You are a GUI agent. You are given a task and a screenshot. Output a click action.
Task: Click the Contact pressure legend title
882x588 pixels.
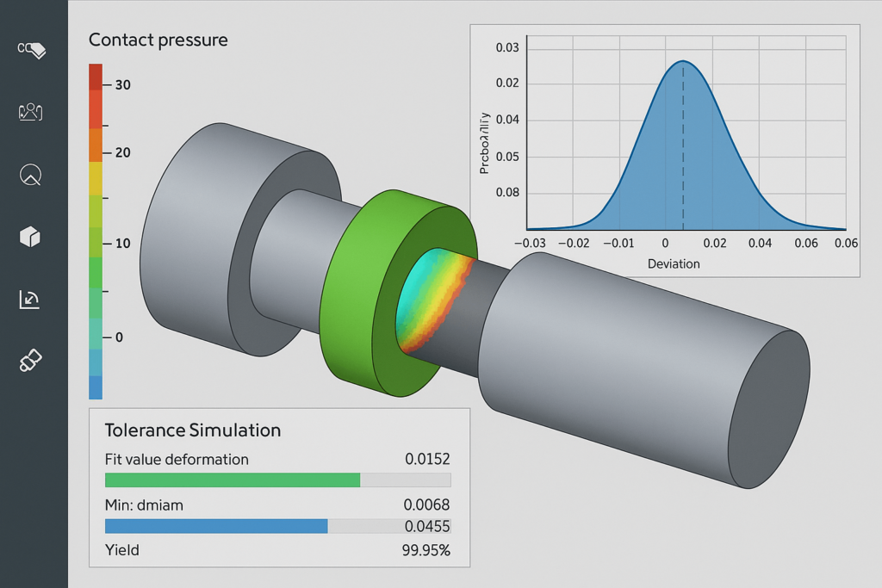(x=158, y=40)
